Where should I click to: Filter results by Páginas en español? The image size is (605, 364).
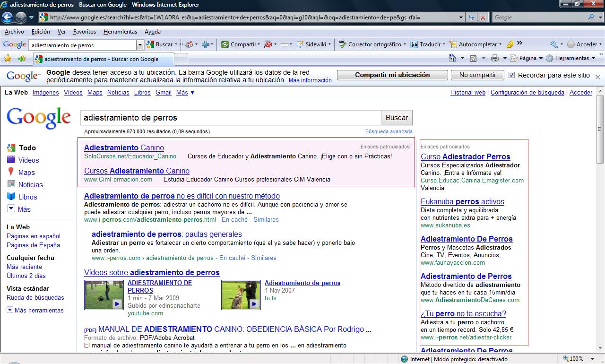(34, 236)
